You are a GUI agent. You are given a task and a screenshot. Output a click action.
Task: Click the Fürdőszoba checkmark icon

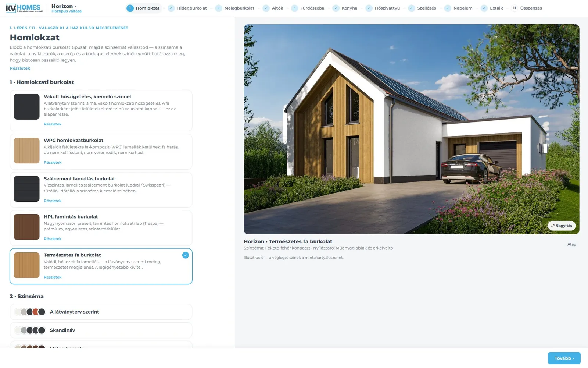coord(295,8)
